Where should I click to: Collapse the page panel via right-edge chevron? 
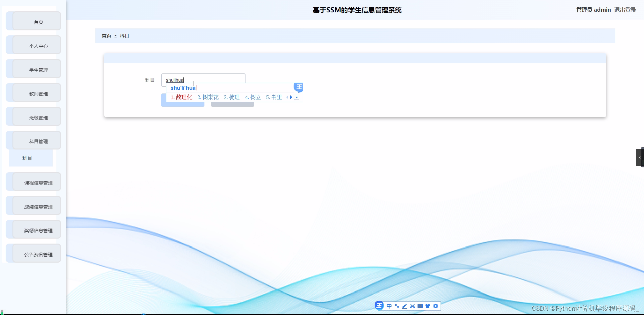[640, 157]
